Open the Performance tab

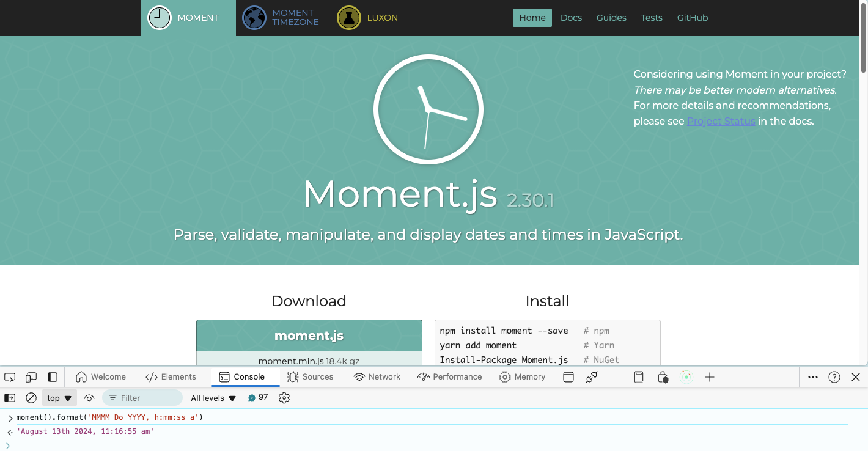[x=449, y=377]
